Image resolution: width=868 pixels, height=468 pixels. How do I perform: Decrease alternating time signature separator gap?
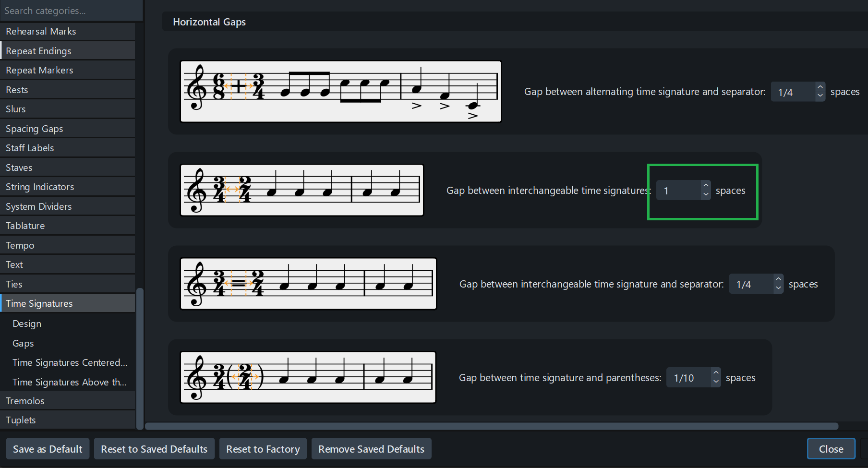(x=820, y=96)
